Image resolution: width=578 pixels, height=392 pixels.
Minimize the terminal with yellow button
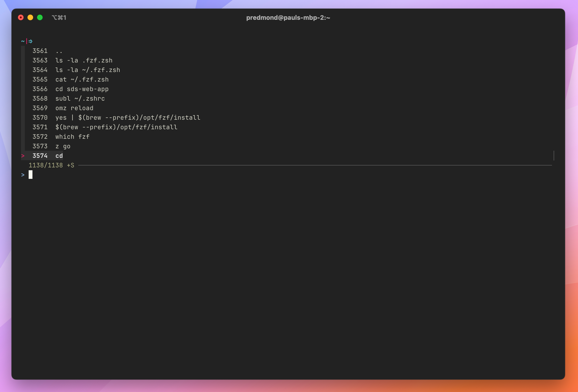coord(30,18)
